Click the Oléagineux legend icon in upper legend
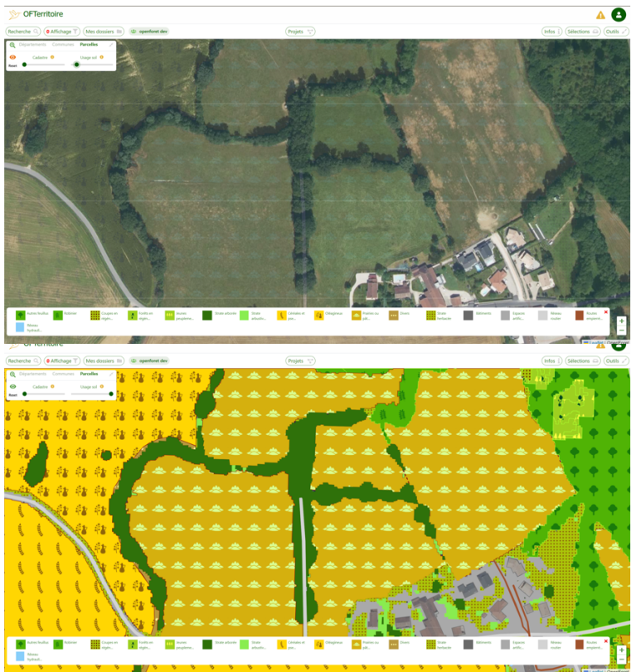Screen dimensions: 636x672 point(319,315)
